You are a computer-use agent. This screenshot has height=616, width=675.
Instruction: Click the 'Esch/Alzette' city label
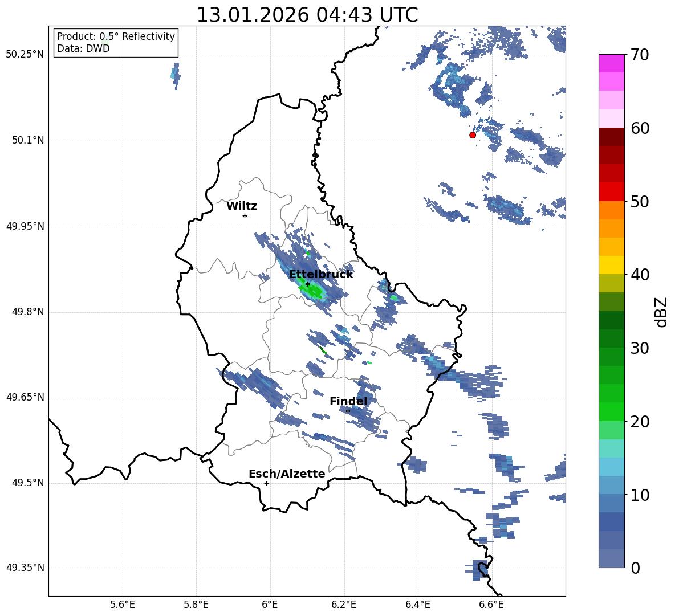287,474
